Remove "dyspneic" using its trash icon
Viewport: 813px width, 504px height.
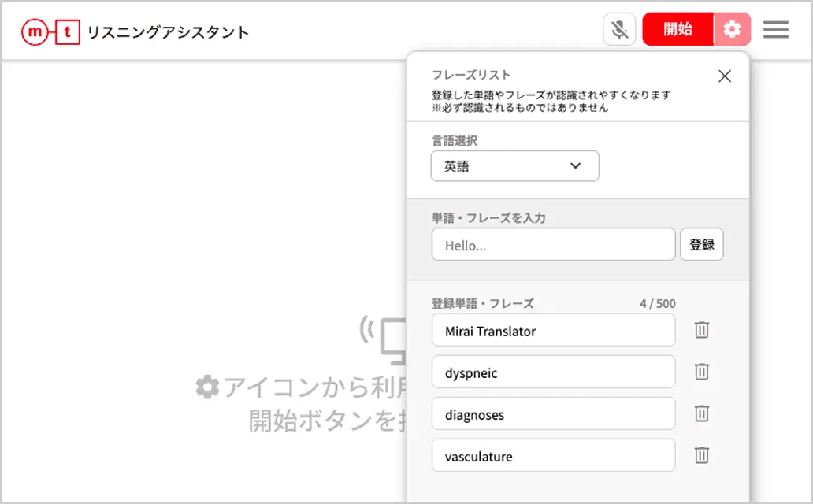pos(701,372)
